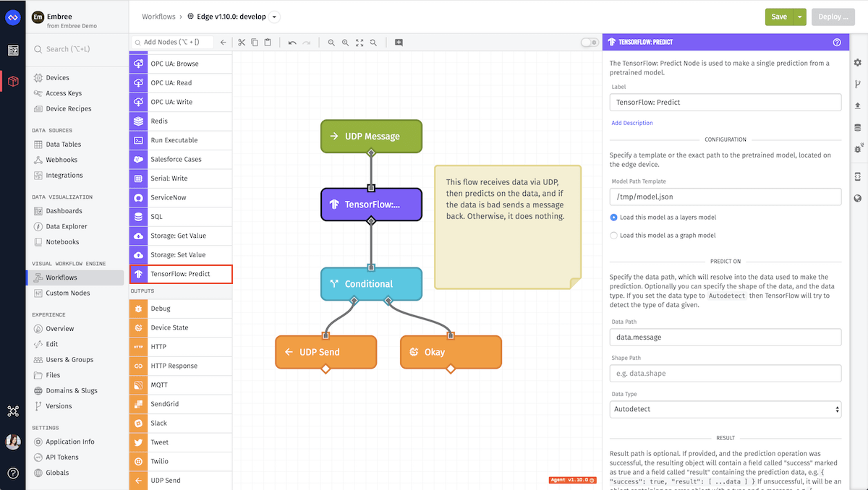The width and height of the screenshot is (868, 490).
Task: Open help for the TensorFlow: Predict node
Action: point(837,43)
